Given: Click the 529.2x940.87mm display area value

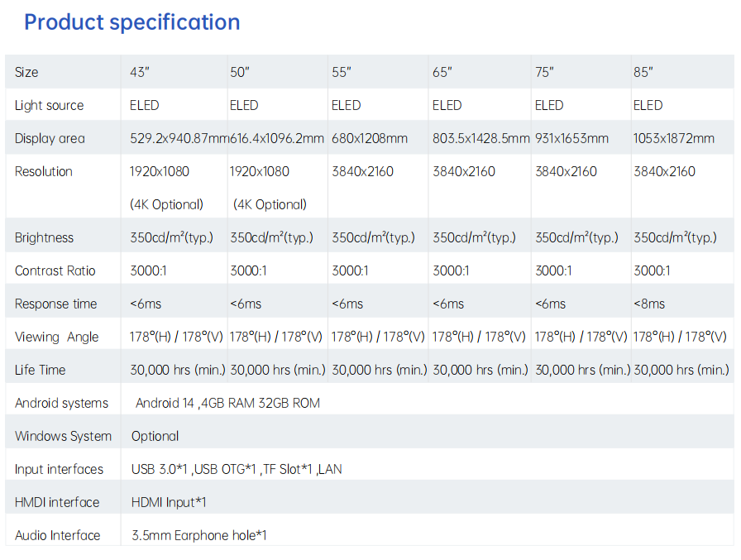Looking at the screenshot, I should (x=179, y=138).
